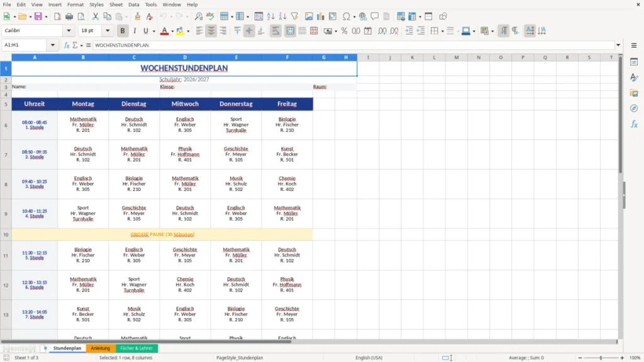Viewport: 644px width, 362px height.
Task: Click the Clone Formatting paintbrush
Action: [x=138, y=16]
